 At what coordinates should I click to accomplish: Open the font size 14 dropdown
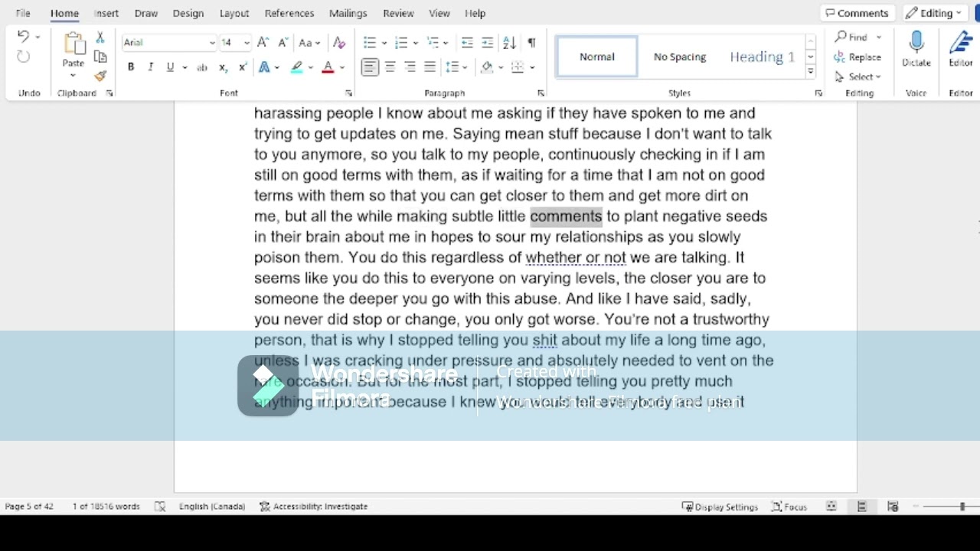246,43
